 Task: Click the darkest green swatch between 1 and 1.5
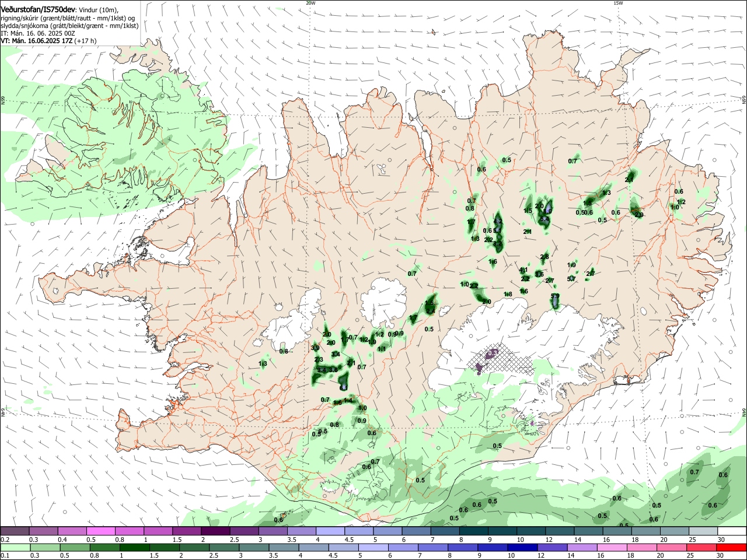pos(135,548)
